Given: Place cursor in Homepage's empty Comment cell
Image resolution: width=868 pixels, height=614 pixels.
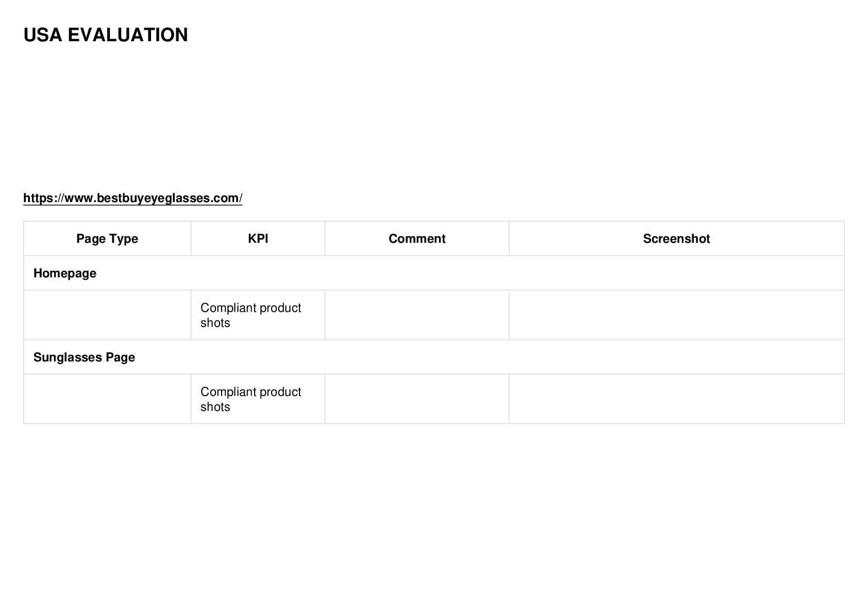Looking at the screenshot, I should tap(417, 315).
